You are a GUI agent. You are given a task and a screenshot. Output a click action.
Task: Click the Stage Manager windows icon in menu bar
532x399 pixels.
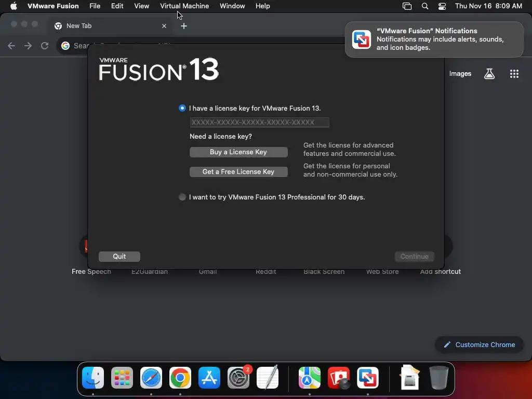pyautogui.click(x=407, y=6)
